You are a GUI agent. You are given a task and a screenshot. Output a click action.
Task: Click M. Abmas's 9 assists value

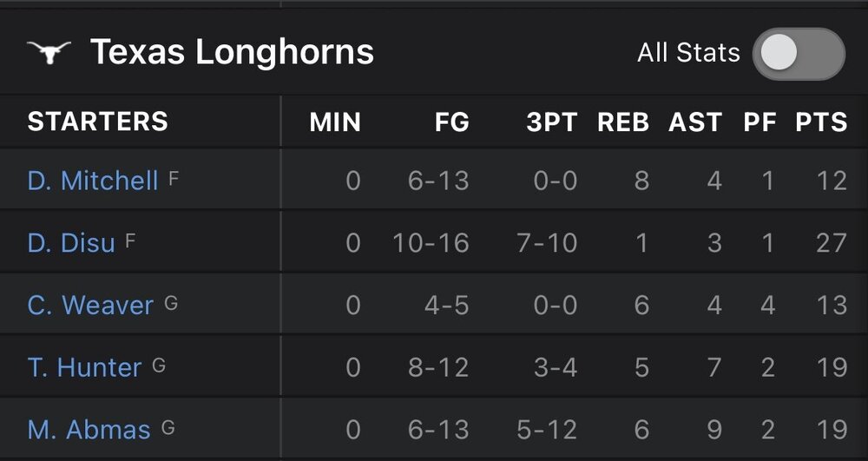[713, 429]
